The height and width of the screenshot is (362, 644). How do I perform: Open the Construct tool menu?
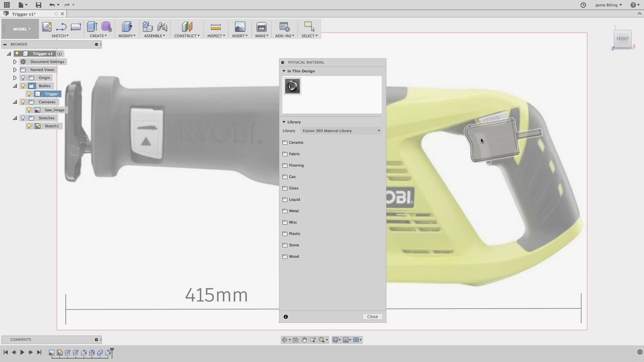click(187, 36)
